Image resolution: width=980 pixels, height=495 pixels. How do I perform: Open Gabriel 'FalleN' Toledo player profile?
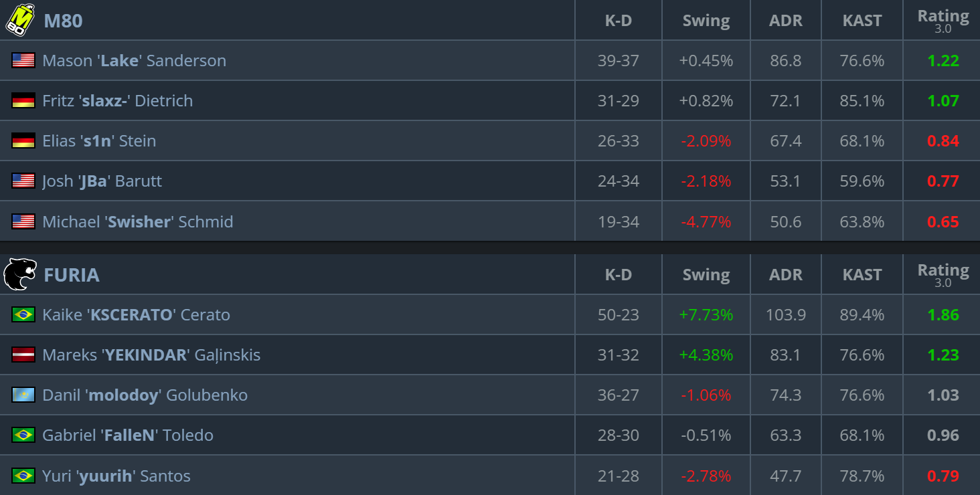coord(128,435)
